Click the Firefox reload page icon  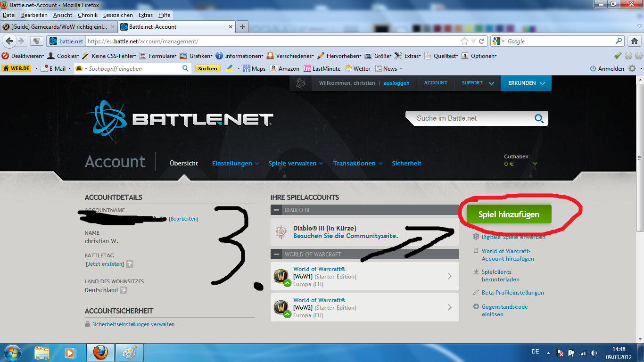[x=481, y=41]
